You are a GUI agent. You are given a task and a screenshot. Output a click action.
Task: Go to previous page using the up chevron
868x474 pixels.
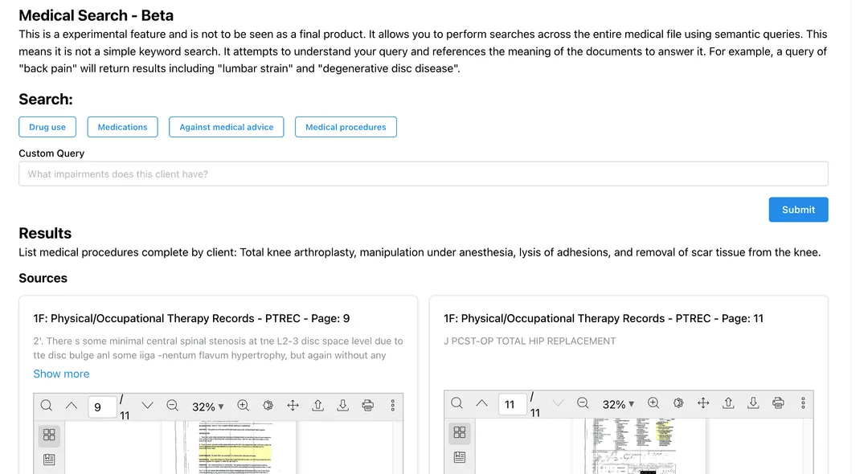71,406
